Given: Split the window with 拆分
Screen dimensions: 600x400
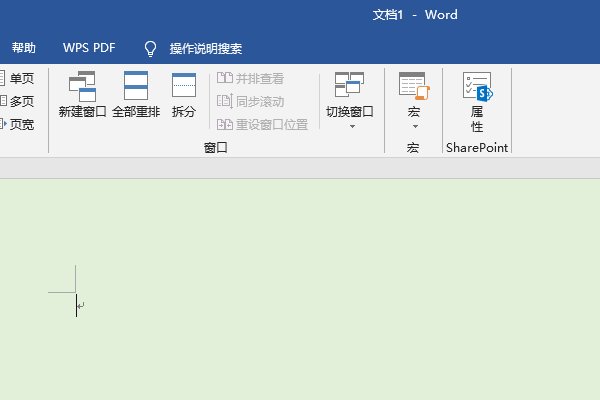Looking at the screenshot, I should 184,94.
